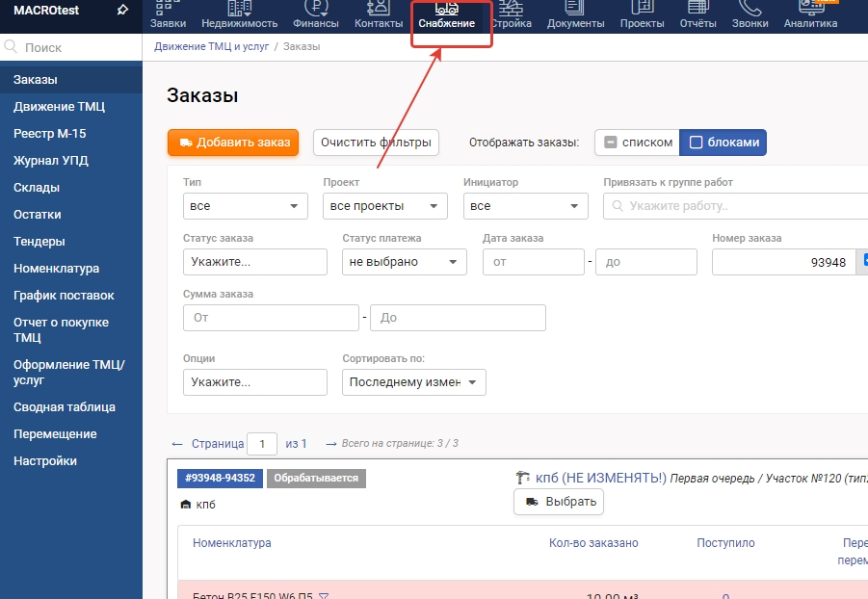This screenshot has width=868, height=599.
Task: Switch order display to списком
Action: (x=637, y=143)
